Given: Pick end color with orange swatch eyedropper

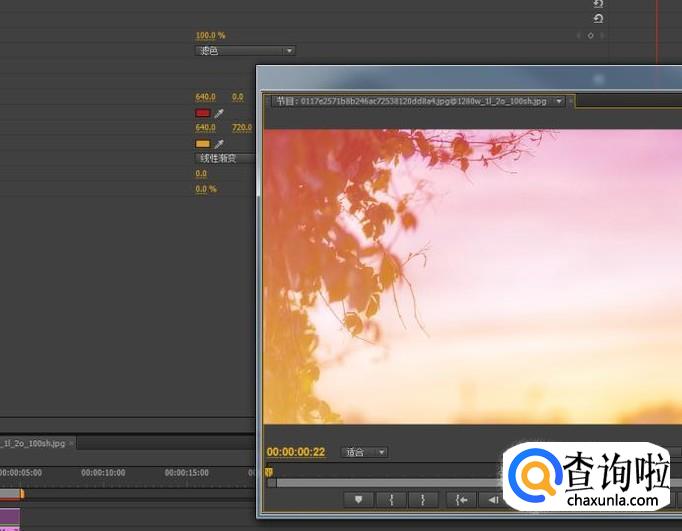Looking at the screenshot, I should click(x=219, y=143).
